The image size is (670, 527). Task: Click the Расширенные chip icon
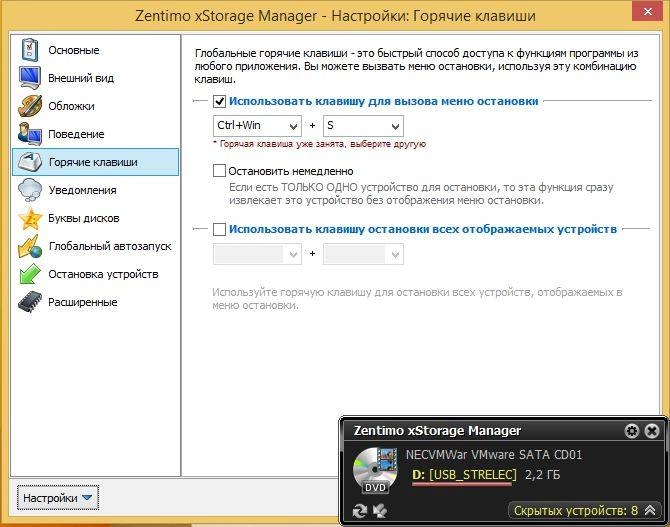[x=30, y=302]
